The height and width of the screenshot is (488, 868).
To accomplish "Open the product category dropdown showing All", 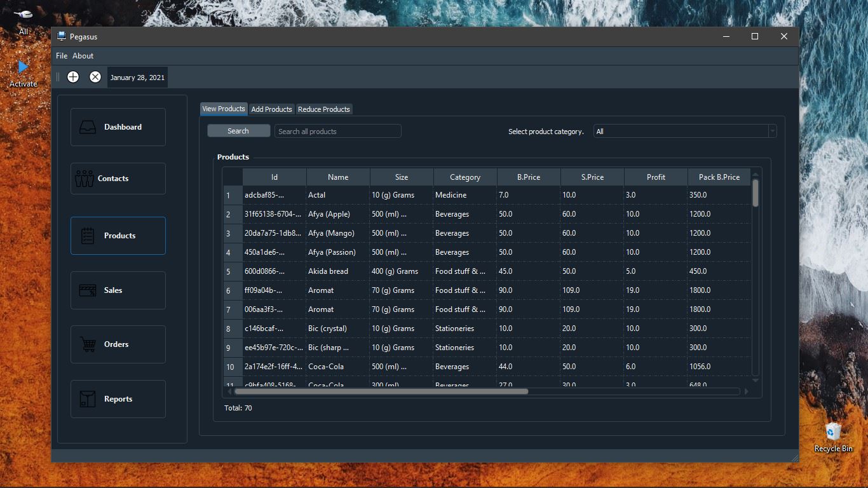I will [x=684, y=131].
